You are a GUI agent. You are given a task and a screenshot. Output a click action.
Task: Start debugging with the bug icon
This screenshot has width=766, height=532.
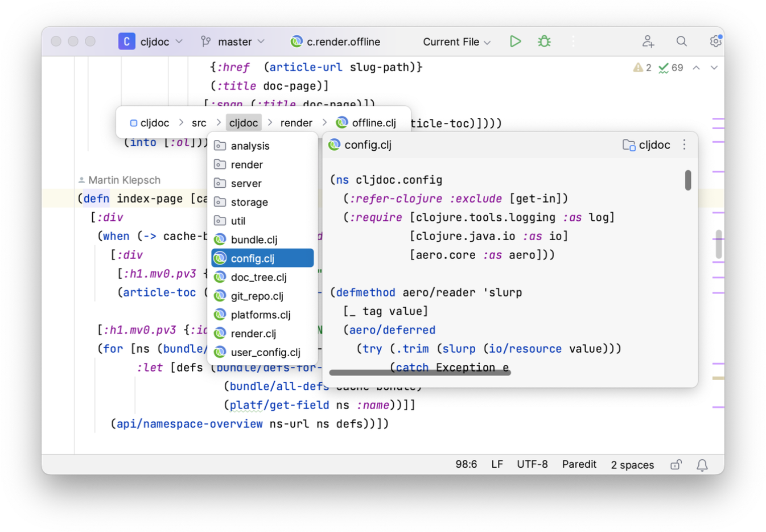tap(544, 42)
